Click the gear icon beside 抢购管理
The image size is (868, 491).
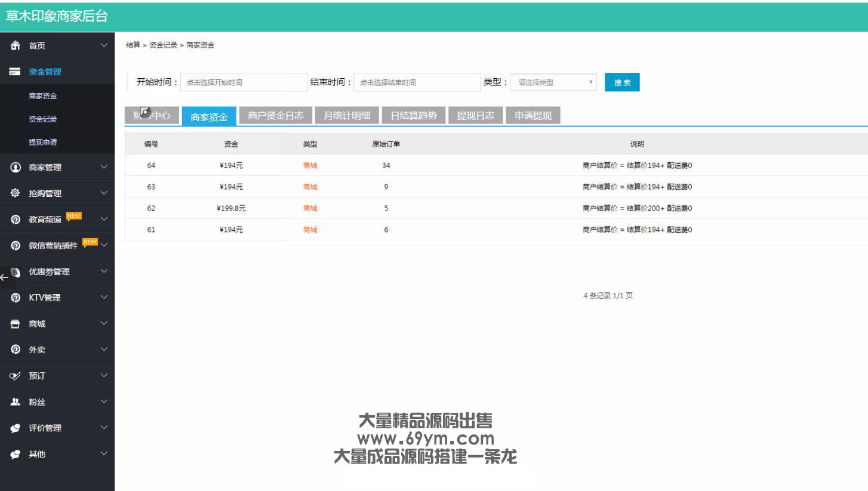point(16,193)
